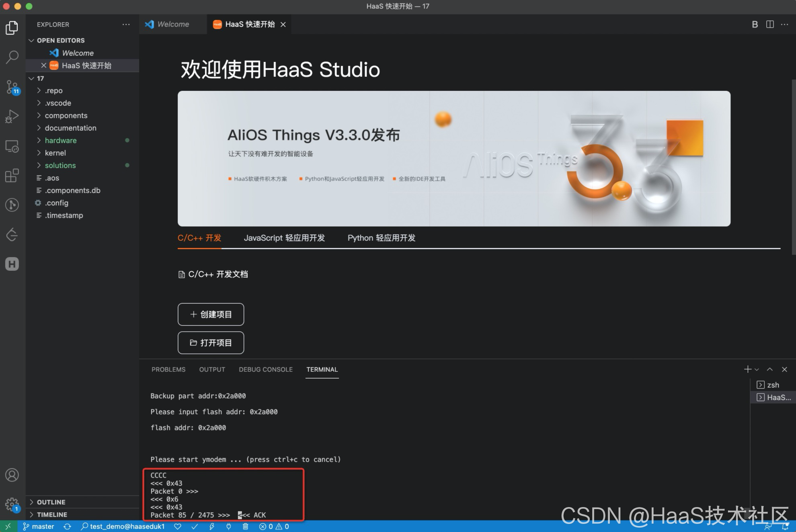The image size is (796, 532).
Task: Expand the hardware folder
Action: click(61, 140)
